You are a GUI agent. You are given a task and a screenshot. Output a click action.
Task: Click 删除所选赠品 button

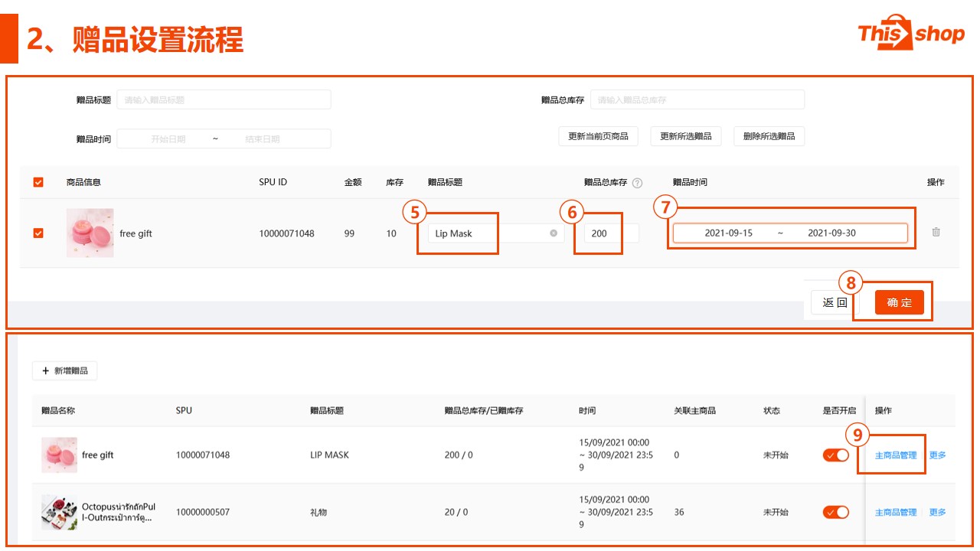769,136
